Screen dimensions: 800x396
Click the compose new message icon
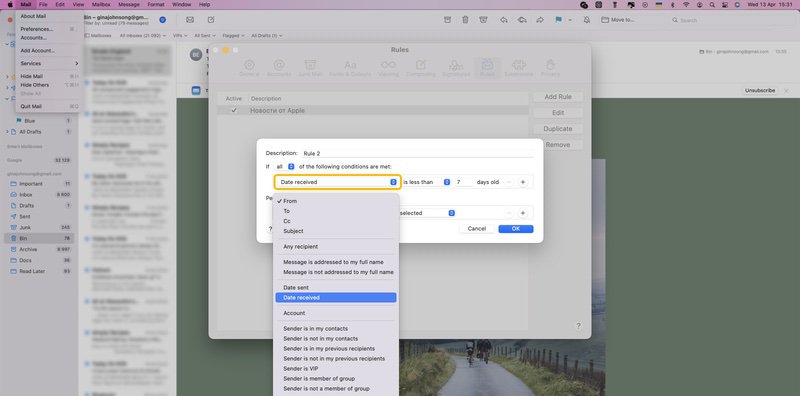click(211, 20)
